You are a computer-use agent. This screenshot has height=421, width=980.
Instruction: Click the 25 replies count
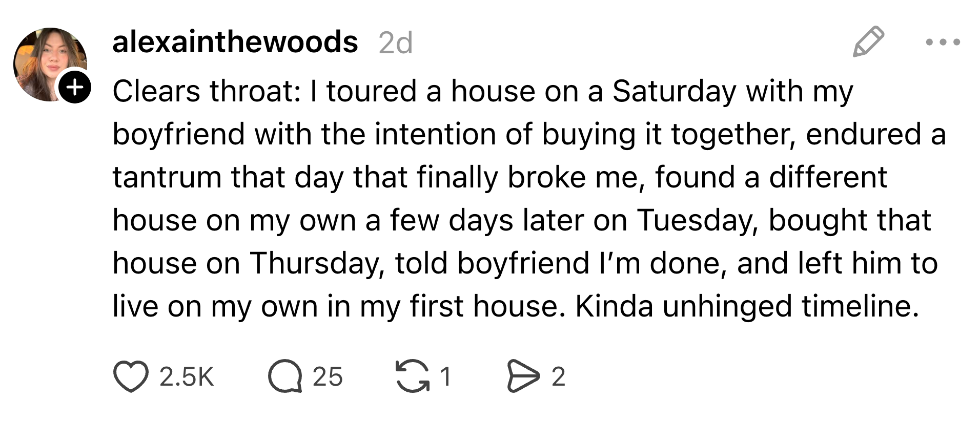(x=328, y=377)
